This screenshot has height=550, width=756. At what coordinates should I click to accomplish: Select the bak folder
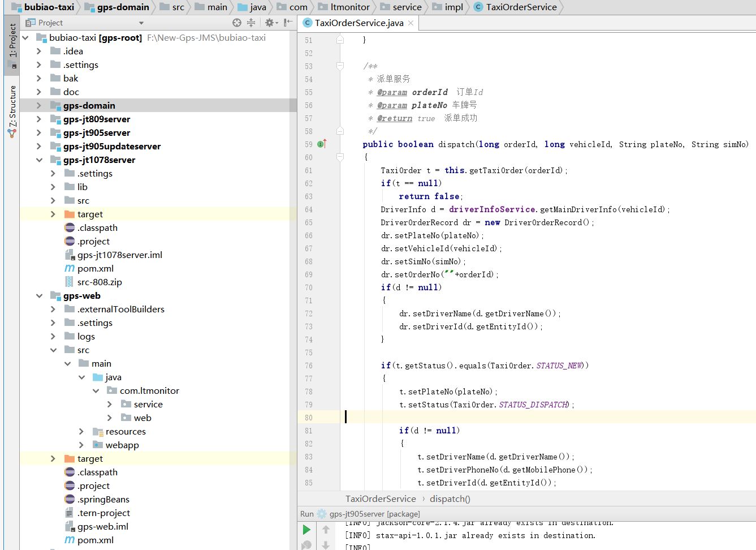[x=71, y=79]
